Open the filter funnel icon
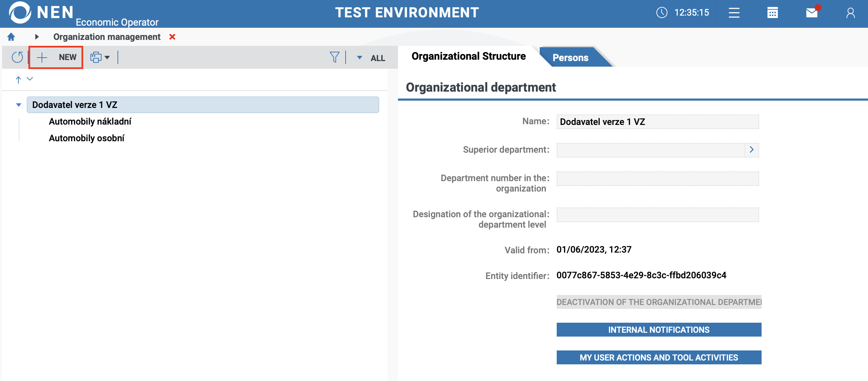 [x=334, y=57]
